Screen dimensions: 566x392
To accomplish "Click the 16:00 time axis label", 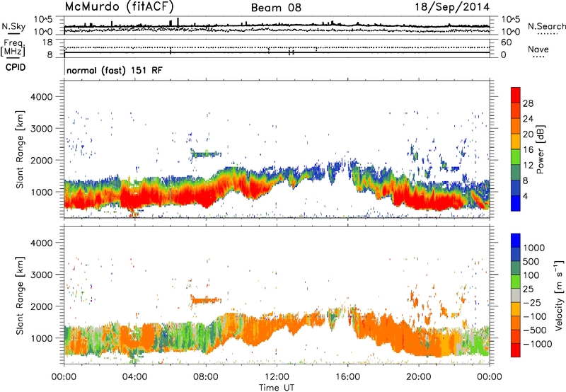I will click(347, 377).
